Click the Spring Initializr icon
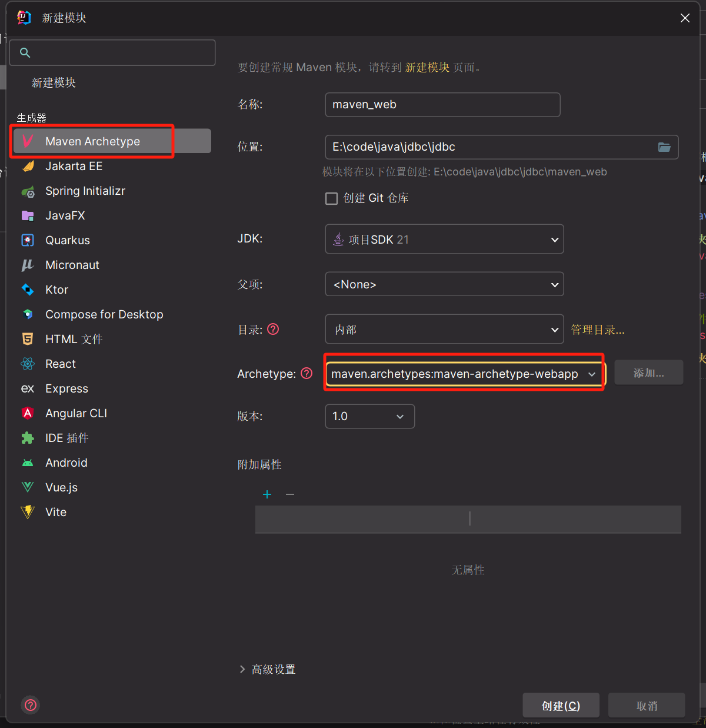The height and width of the screenshot is (728, 706). click(x=28, y=191)
